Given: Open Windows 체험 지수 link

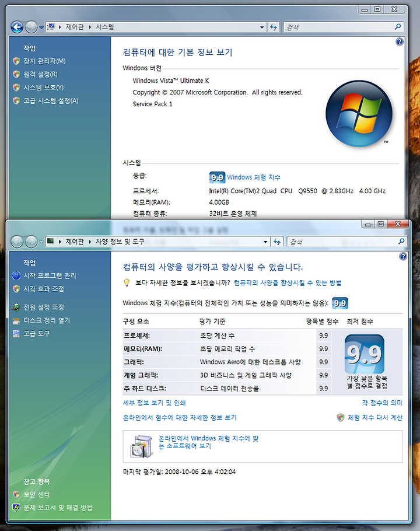Looking at the screenshot, I should pos(254,177).
